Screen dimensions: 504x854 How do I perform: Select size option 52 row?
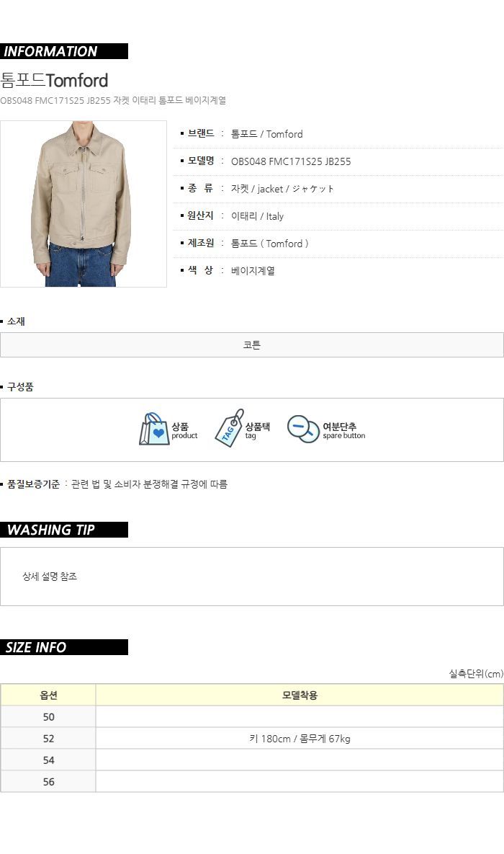[252, 739]
